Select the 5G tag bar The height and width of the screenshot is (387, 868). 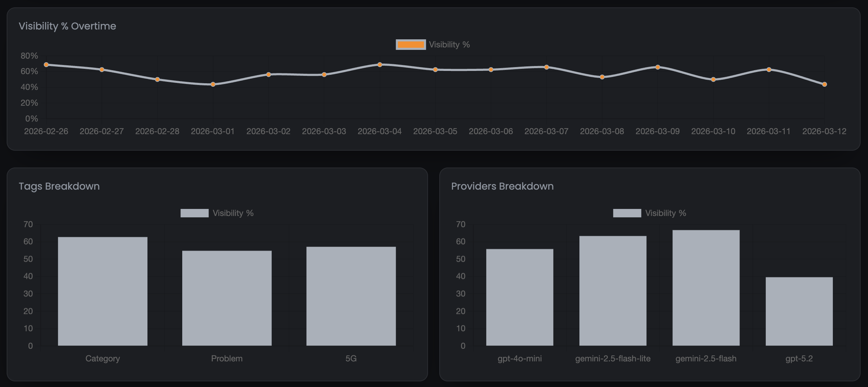click(x=351, y=296)
